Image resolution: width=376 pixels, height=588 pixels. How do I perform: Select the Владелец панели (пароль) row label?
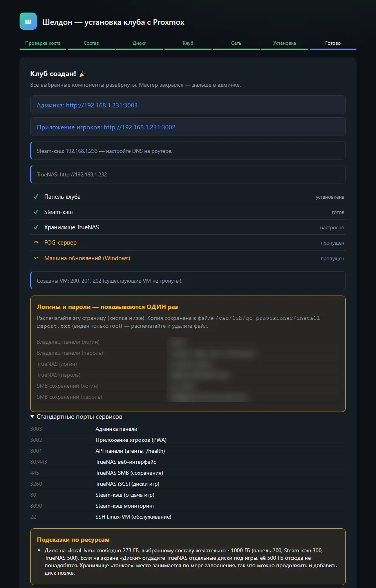click(70, 353)
